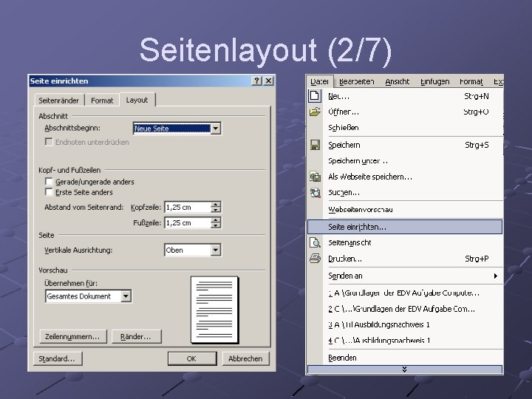This screenshot has height=399, width=532.
Task: Increase Fußzeile distance with up arrow
Action: pos(216,220)
